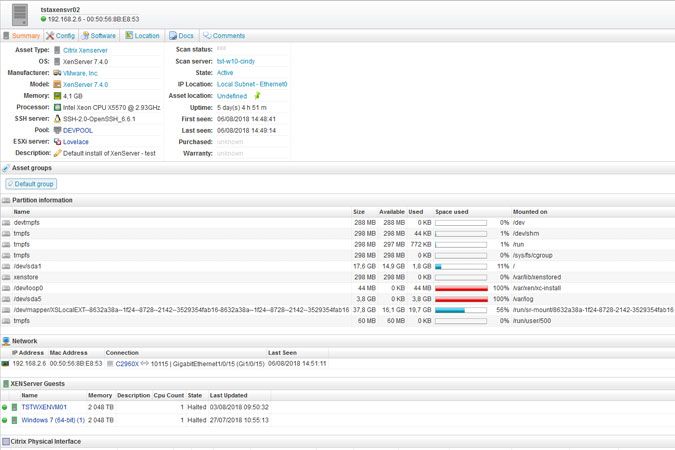The width and height of the screenshot is (675, 450).
Task: Open the Software tab
Action: 99,36
